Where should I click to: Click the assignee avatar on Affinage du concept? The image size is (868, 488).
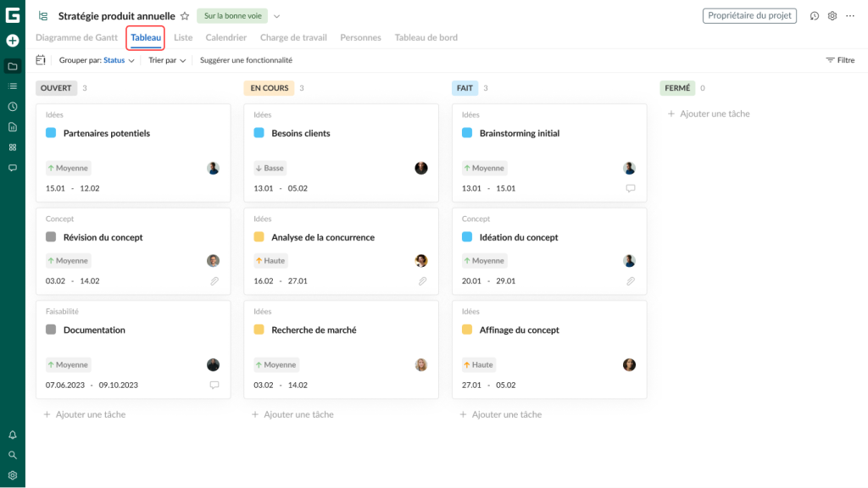630,364
